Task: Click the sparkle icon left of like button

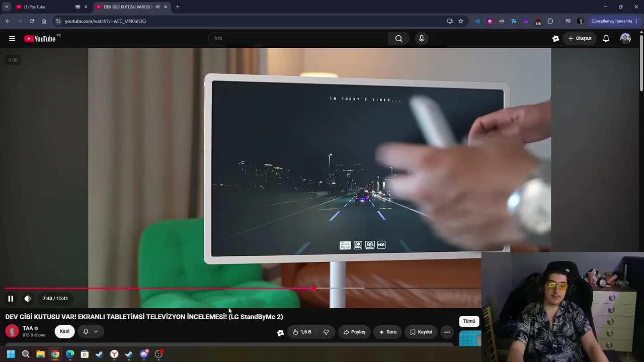Action: pyautogui.click(x=280, y=332)
